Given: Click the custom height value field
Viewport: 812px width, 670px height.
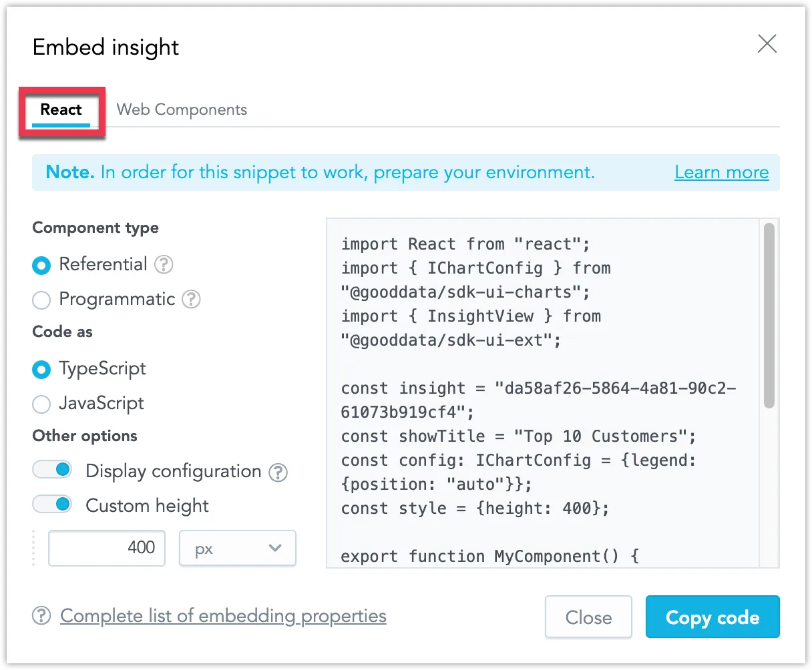Looking at the screenshot, I should (x=106, y=548).
